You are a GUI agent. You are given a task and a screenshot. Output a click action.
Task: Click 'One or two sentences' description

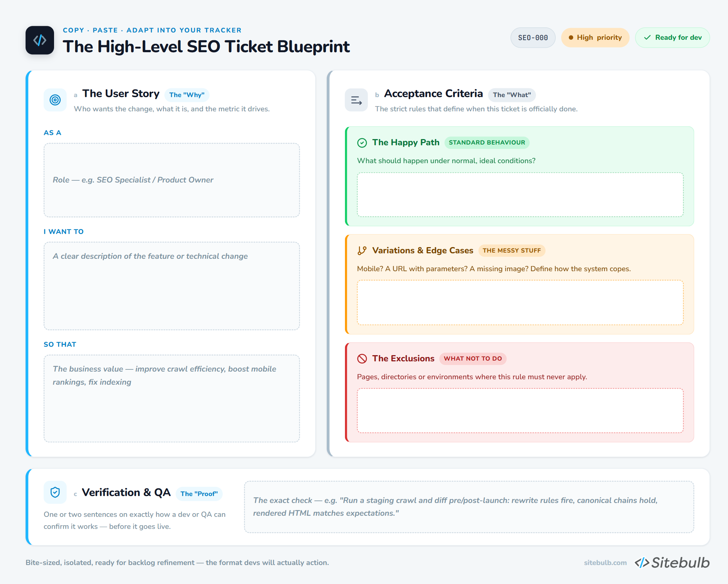click(x=135, y=520)
